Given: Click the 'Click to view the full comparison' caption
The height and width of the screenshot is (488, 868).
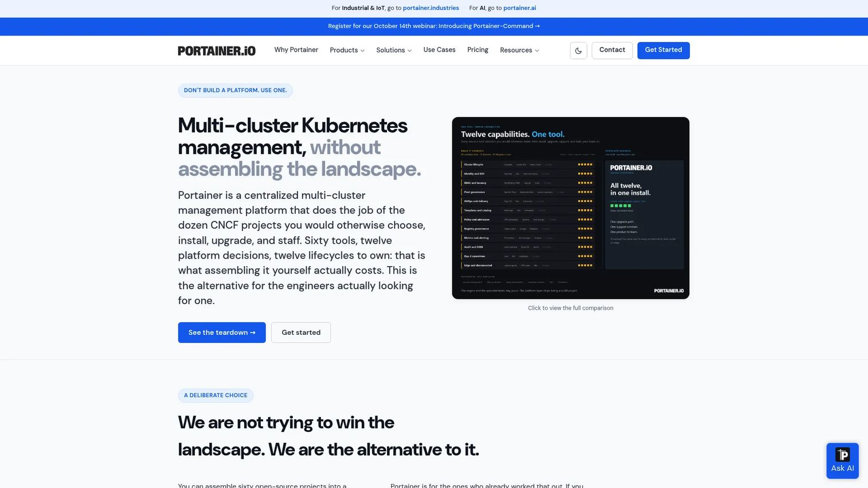Looking at the screenshot, I should click(x=570, y=308).
